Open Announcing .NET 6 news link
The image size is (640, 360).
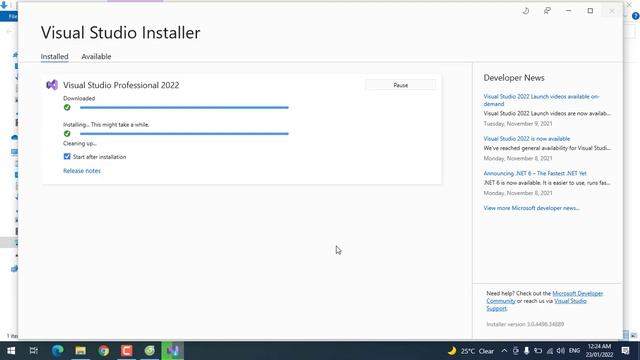(x=535, y=173)
